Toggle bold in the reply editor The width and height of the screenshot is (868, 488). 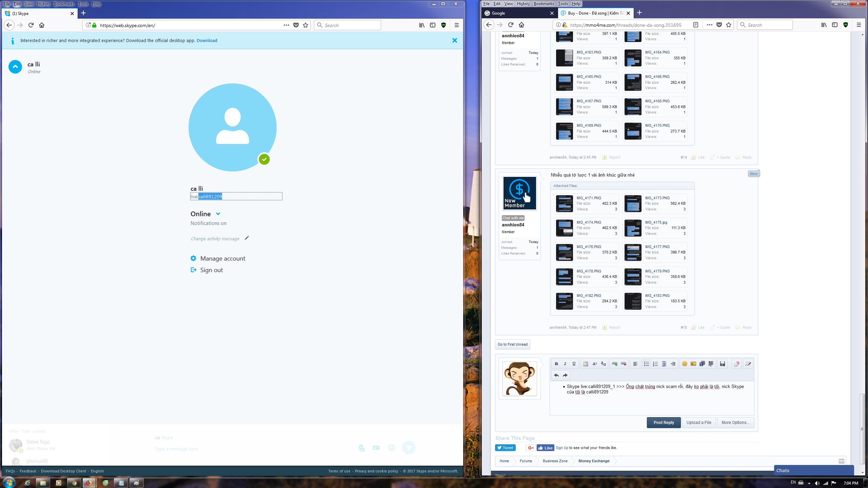(556, 364)
